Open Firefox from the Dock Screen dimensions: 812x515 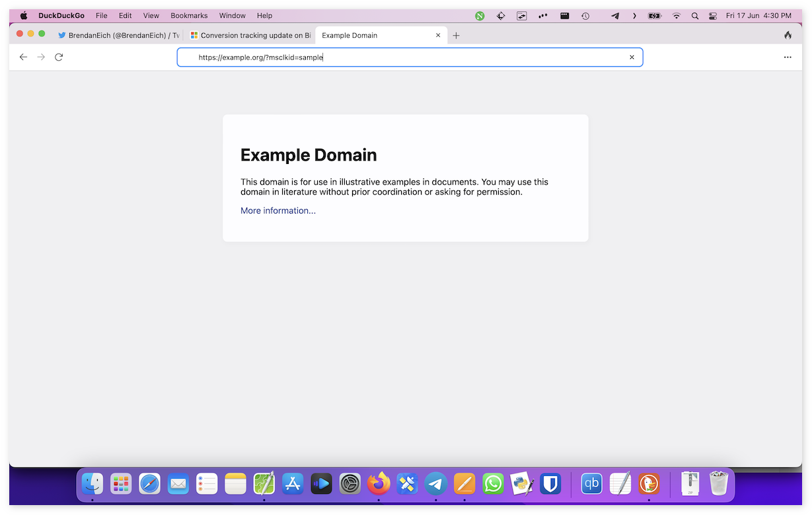pos(379,484)
